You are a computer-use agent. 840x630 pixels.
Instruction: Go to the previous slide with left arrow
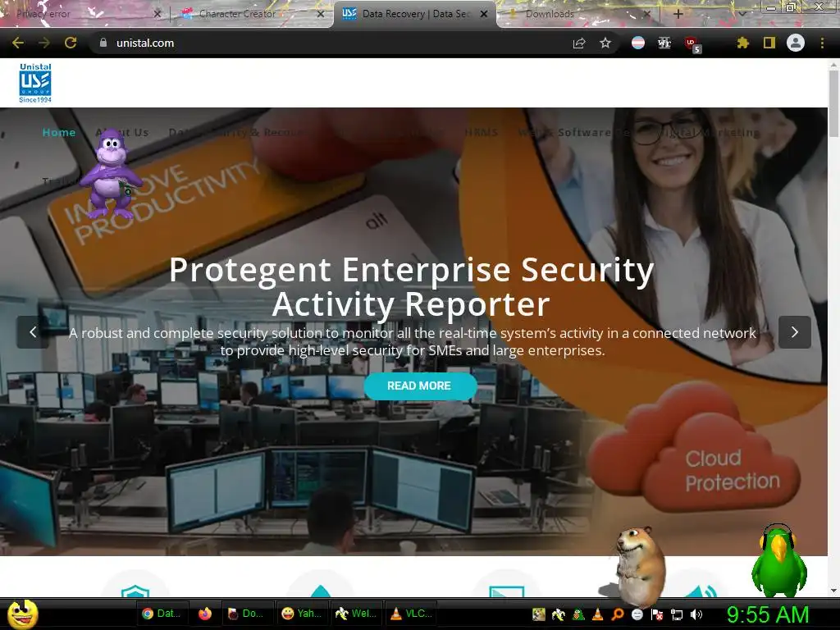(33, 332)
